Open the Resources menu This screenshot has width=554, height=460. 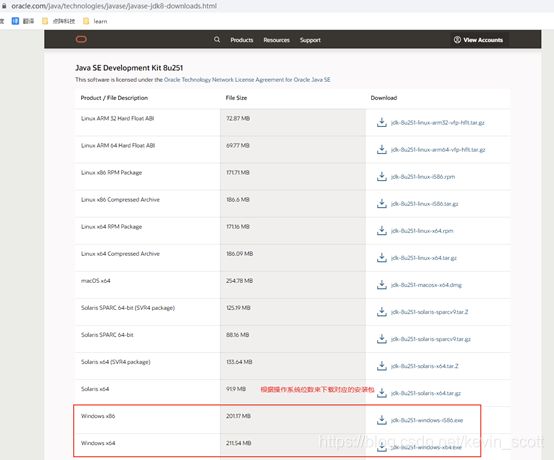click(x=276, y=40)
